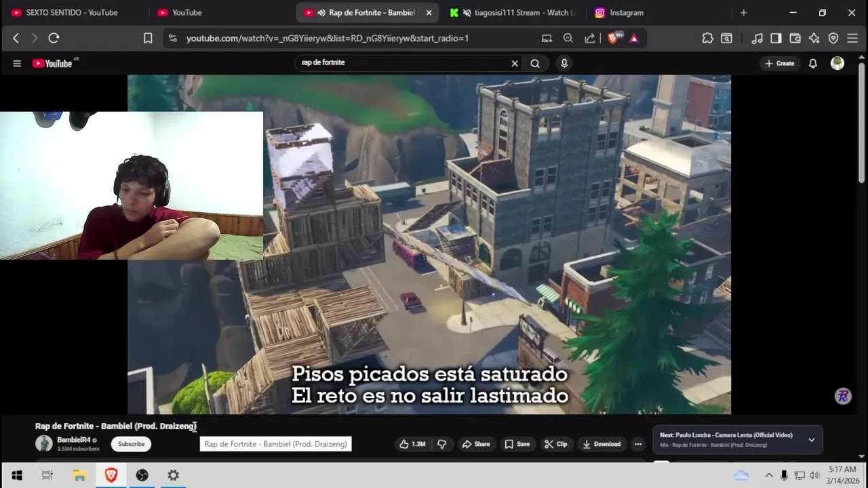Run the search with the magnifier button
This screenshot has height=488, width=868.
click(535, 63)
